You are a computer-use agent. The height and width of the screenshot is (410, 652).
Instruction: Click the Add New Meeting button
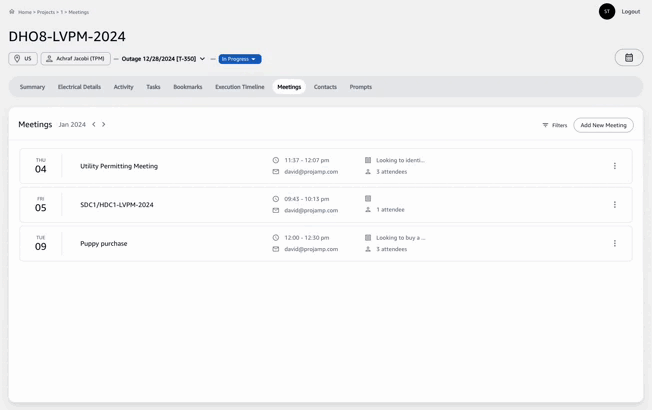tap(603, 126)
